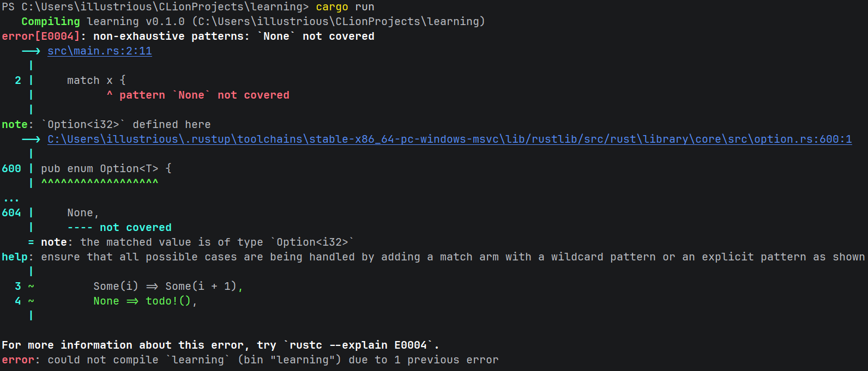Click the caret underline below pub enum
868x371 pixels.
pyautogui.click(x=100, y=182)
